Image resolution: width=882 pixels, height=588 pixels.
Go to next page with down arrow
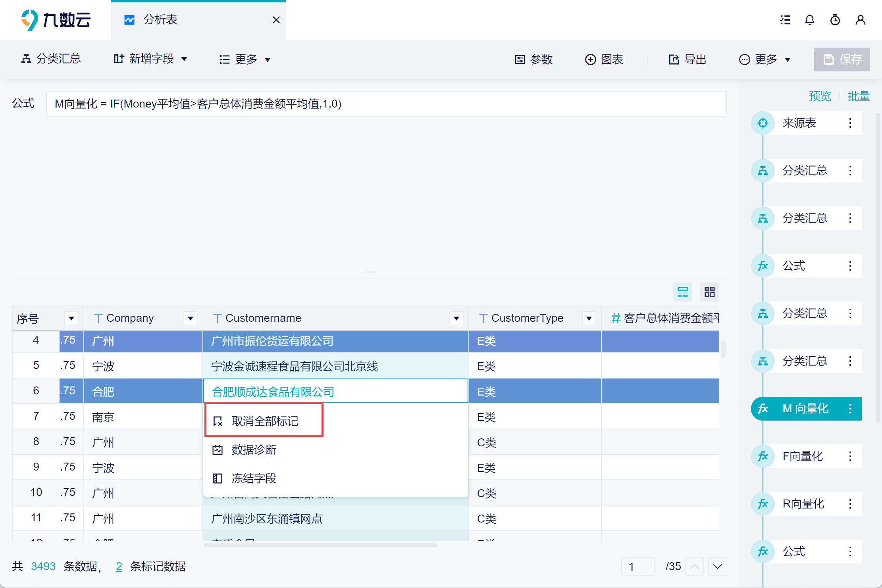pos(717,567)
